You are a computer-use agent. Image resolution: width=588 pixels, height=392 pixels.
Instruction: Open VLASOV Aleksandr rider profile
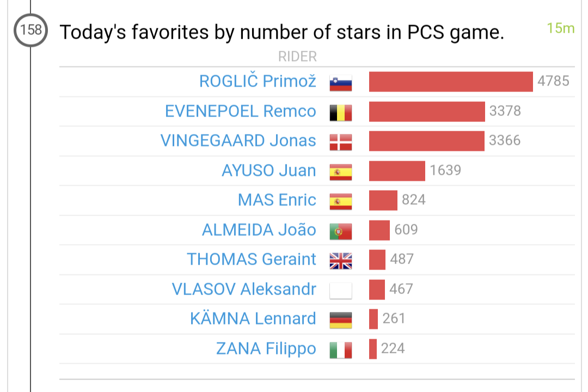tap(244, 289)
